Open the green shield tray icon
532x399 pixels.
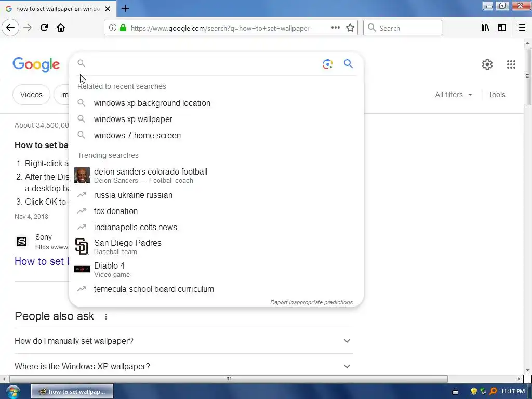coord(483,391)
